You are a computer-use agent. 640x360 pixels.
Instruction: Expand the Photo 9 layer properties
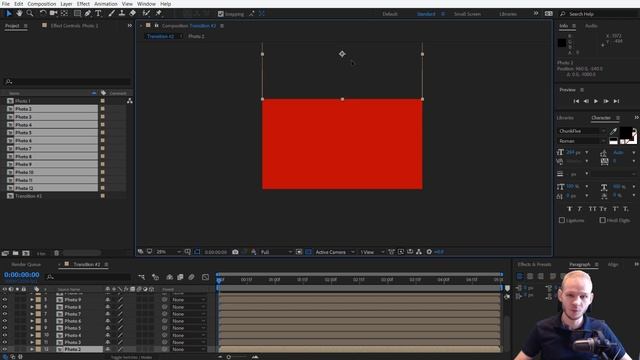coord(32,300)
